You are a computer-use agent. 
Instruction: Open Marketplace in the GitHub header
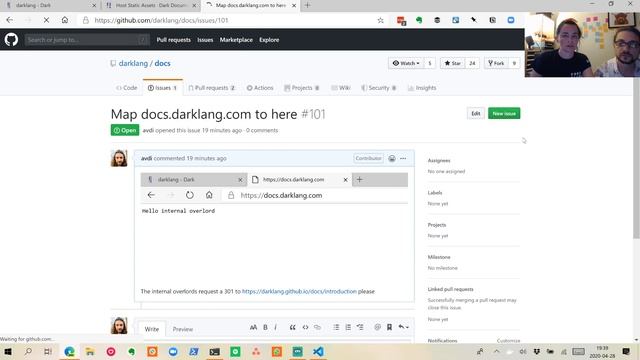click(x=236, y=40)
